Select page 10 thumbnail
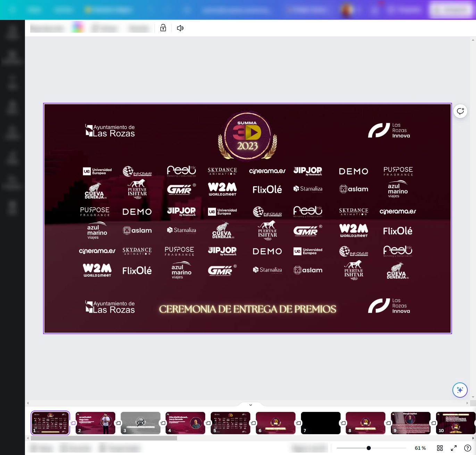This screenshot has height=455, width=476. pos(456,423)
